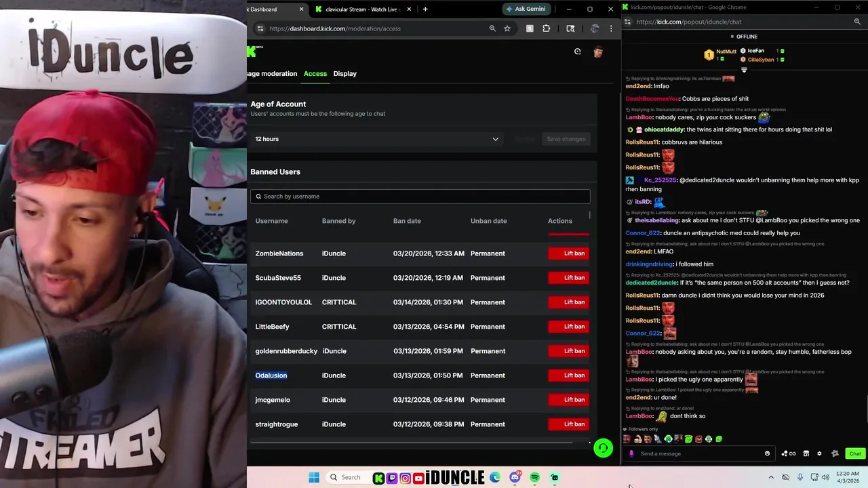The height and width of the screenshot is (488, 868).
Task: Open Chrome three-dot menu in dashboard window
Action: point(611,28)
